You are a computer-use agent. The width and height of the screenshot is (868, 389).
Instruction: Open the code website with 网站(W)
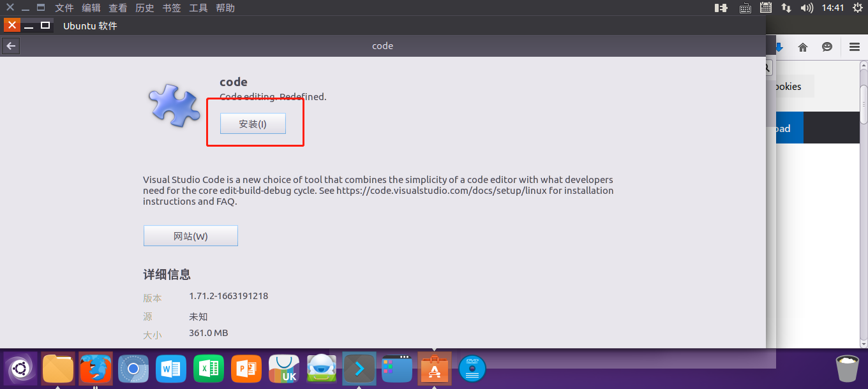pos(191,236)
